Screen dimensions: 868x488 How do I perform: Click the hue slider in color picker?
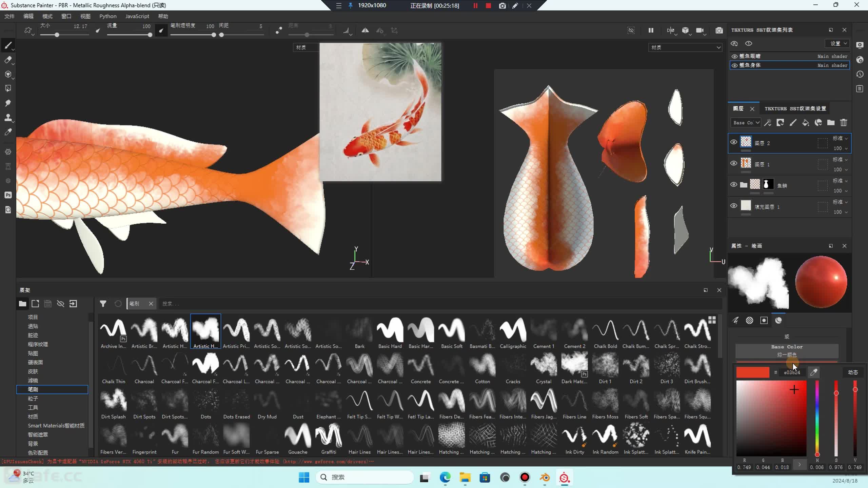point(817,418)
